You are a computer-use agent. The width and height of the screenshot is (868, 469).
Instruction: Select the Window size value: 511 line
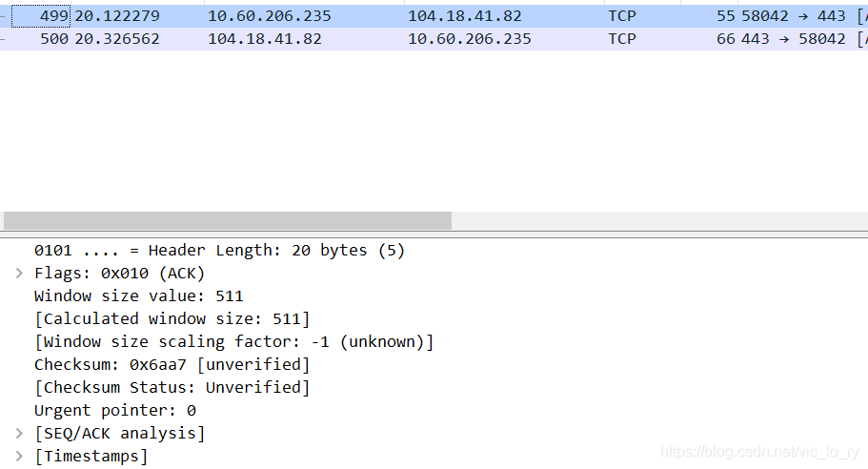click(139, 296)
